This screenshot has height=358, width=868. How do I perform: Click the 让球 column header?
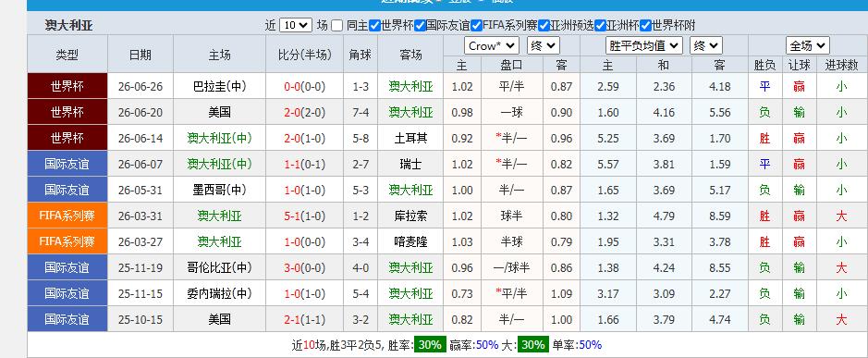(799, 65)
